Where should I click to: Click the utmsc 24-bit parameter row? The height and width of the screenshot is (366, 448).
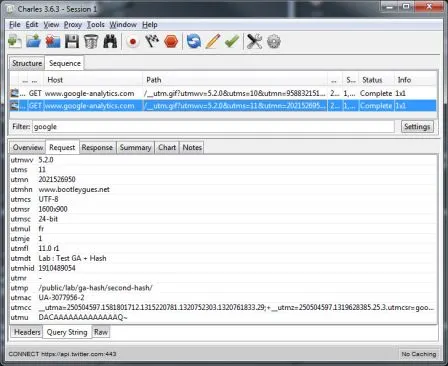pyautogui.click(x=223, y=219)
